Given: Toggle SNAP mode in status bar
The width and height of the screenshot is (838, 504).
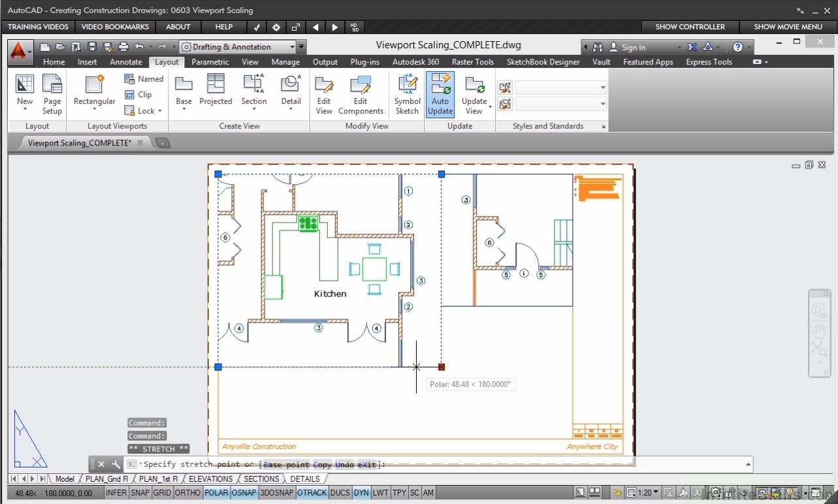Looking at the screenshot, I should [140, 493].
